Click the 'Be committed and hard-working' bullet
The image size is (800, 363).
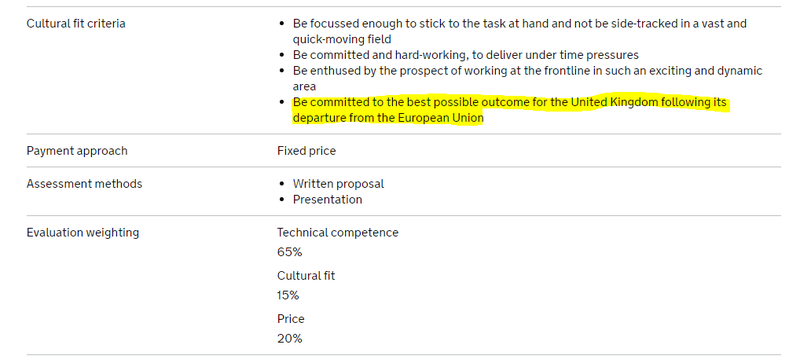point(466,55)
